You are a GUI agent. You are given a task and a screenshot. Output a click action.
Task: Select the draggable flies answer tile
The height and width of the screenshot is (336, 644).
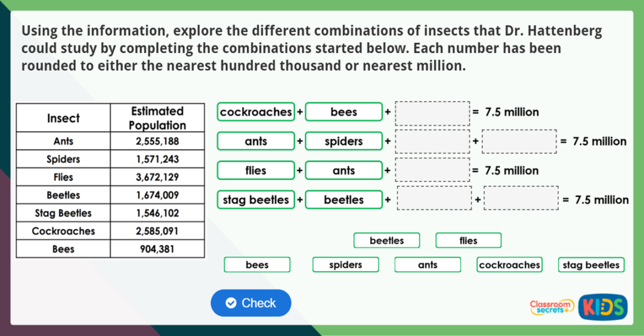click(468, 241)
